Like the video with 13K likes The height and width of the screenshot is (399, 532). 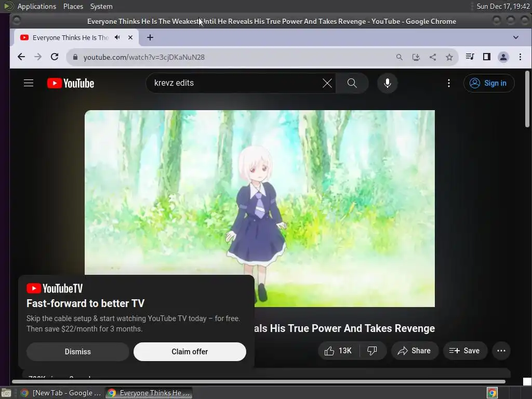338,351
